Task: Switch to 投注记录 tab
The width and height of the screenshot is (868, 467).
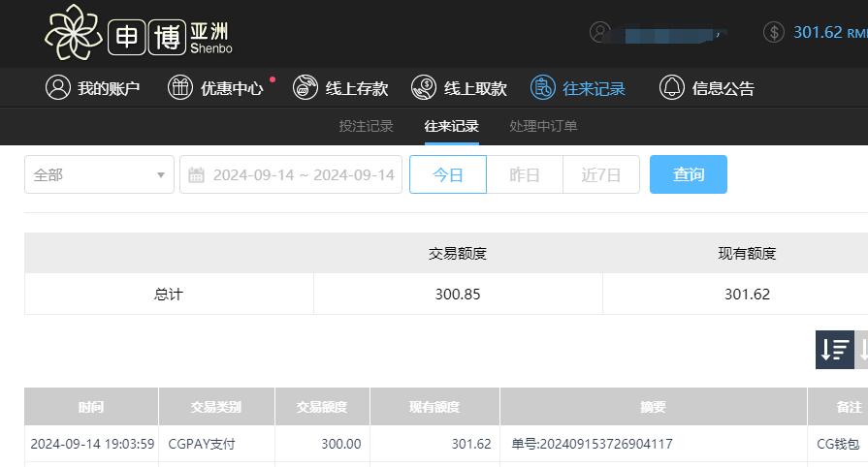Action: click(366, 126)
